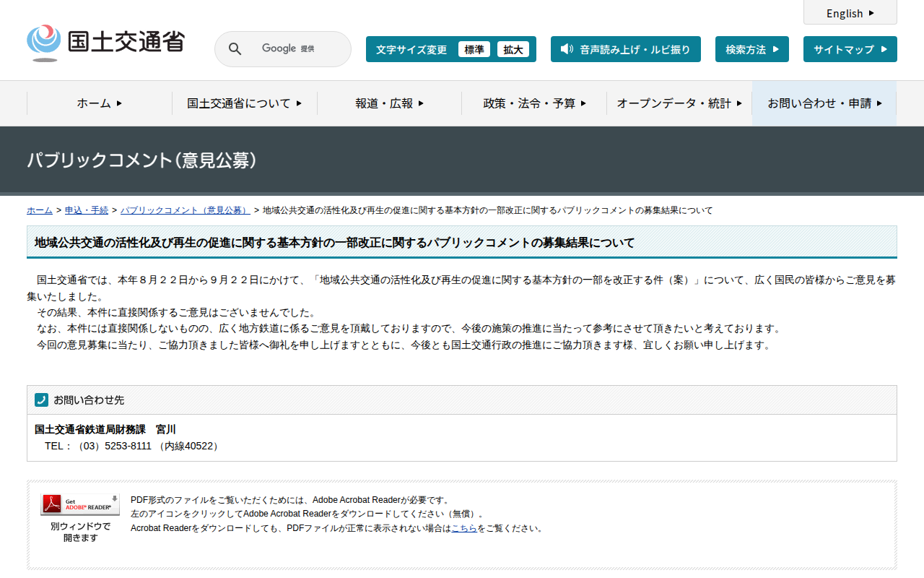Open the パブリックコメント（意見公募） breadcrumb link

click(x=186, y=210)
